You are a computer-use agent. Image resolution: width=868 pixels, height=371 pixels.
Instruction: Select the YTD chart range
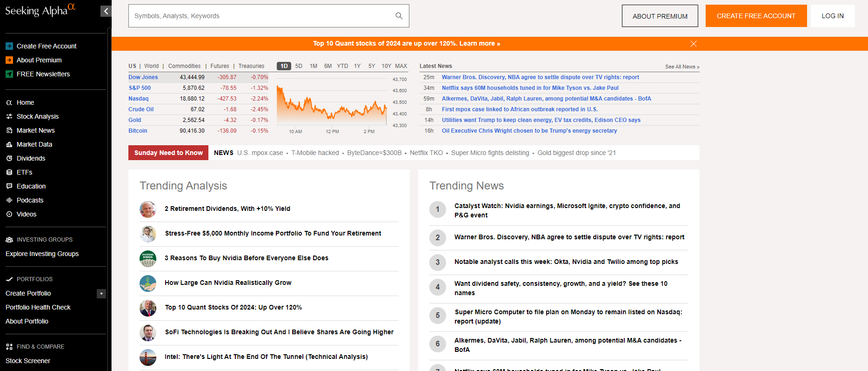[x=342, y=66]
